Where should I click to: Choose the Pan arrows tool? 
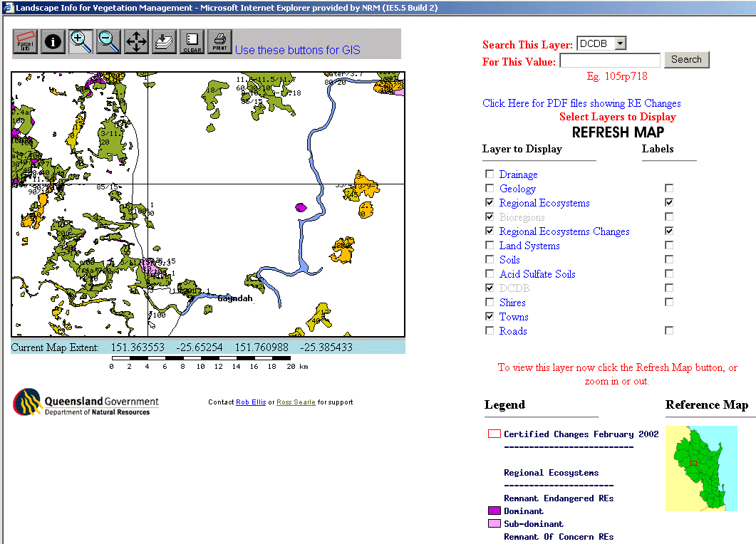pyautogui.click(x=136, y=42)
